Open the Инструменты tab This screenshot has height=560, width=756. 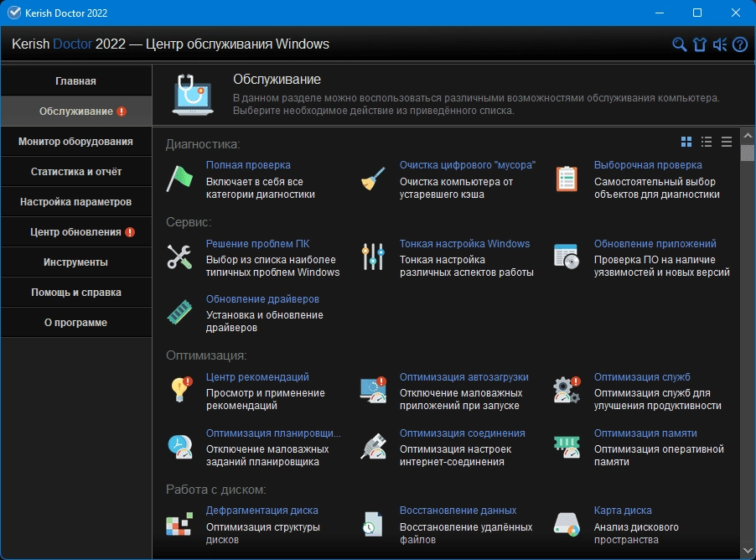click(76, 262)
